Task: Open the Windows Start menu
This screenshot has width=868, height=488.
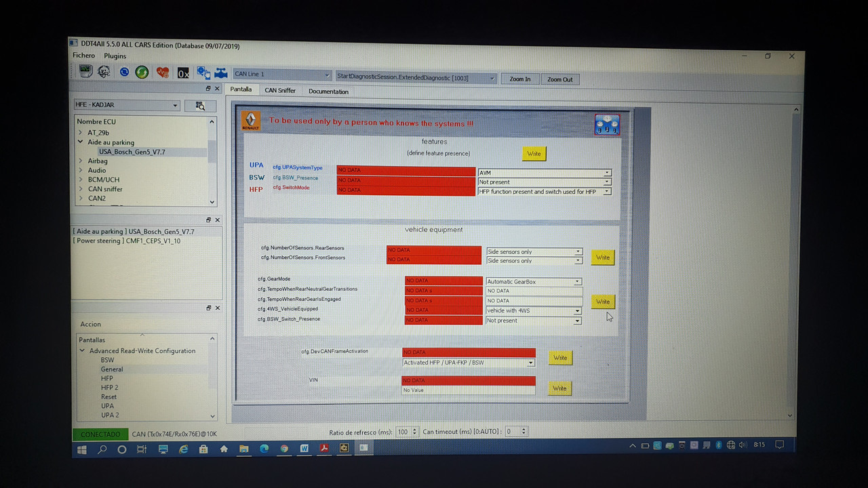Action: click(82, 449)
